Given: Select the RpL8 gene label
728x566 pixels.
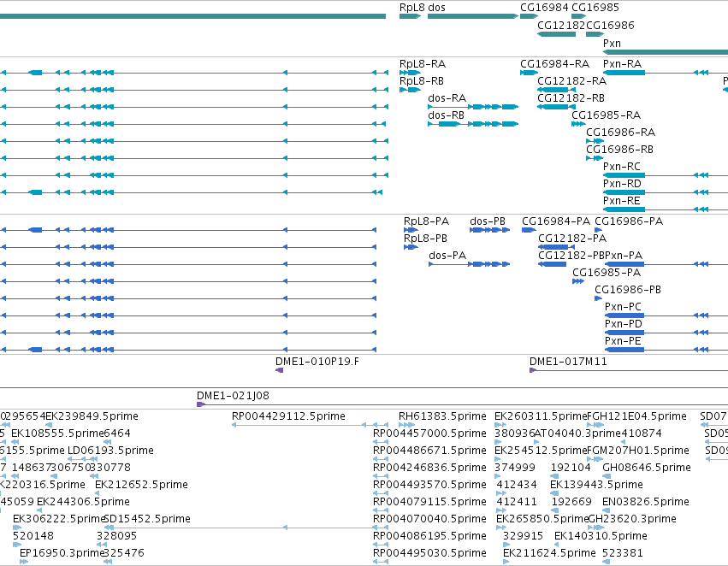Looking at the screenshot, I should tap(411, 8).
